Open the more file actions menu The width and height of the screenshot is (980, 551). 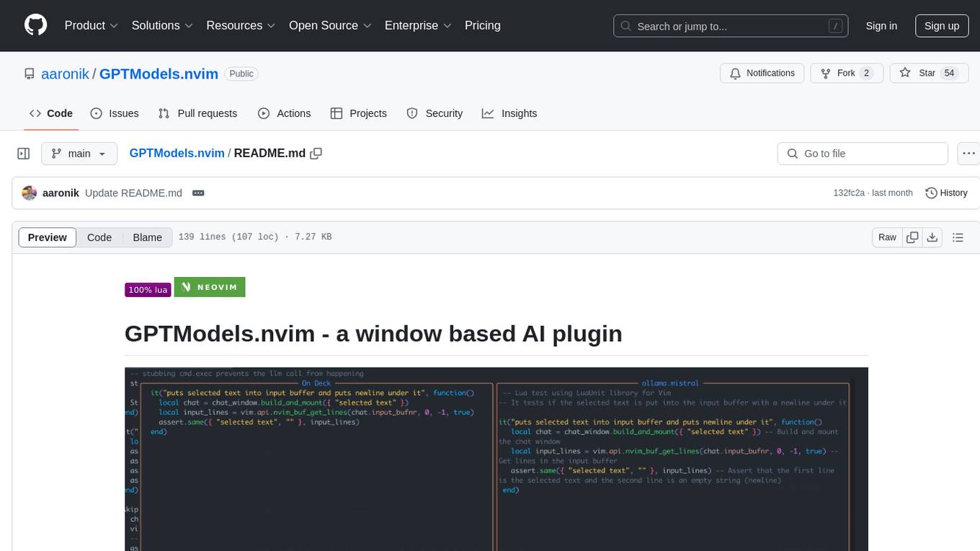tap(968, 154)
